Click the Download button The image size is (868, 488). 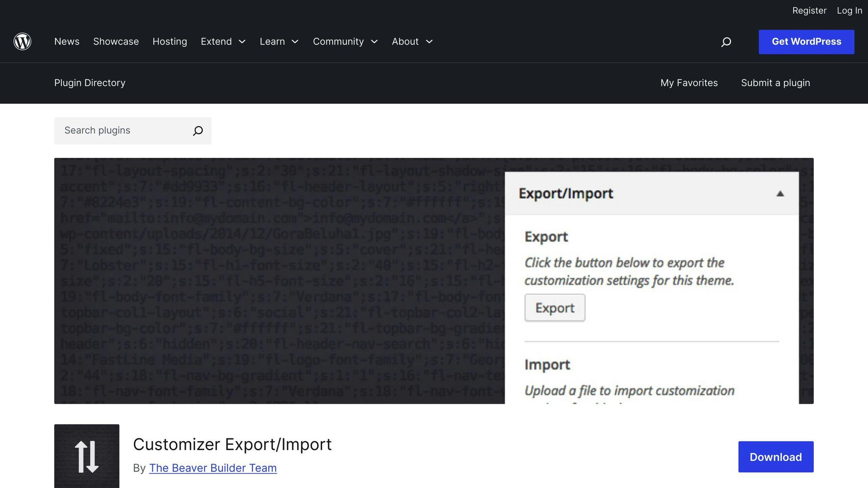pyautogui.click(x=776, y=457)
